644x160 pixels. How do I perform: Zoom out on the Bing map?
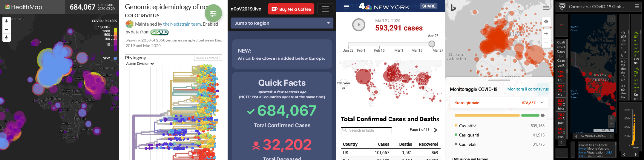546,43
